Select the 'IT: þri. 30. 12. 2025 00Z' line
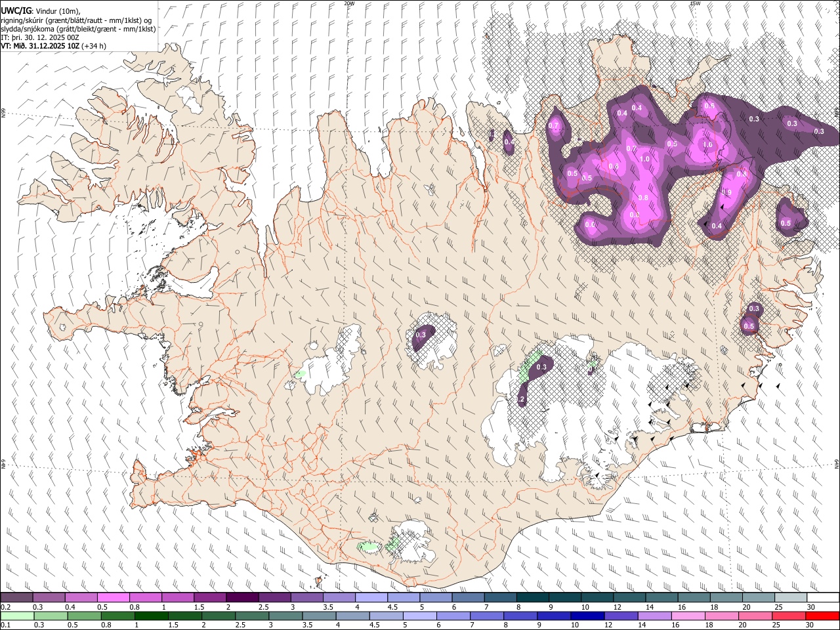840x630 pixels. coord(40,37)
